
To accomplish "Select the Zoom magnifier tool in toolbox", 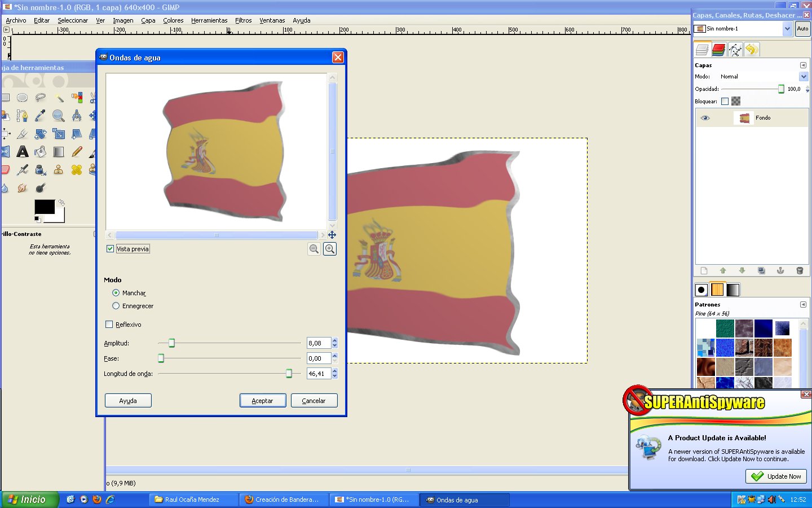I will point(59,116).
